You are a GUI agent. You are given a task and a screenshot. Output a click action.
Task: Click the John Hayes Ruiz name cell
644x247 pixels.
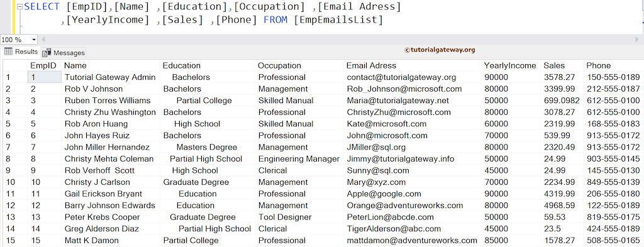tap(111, 135)
